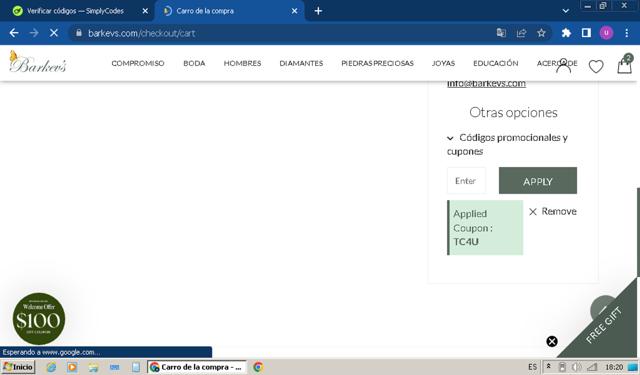Click the share page icon in address bar
This screenshot has width=640, height=375.
(x=521, y=33)
